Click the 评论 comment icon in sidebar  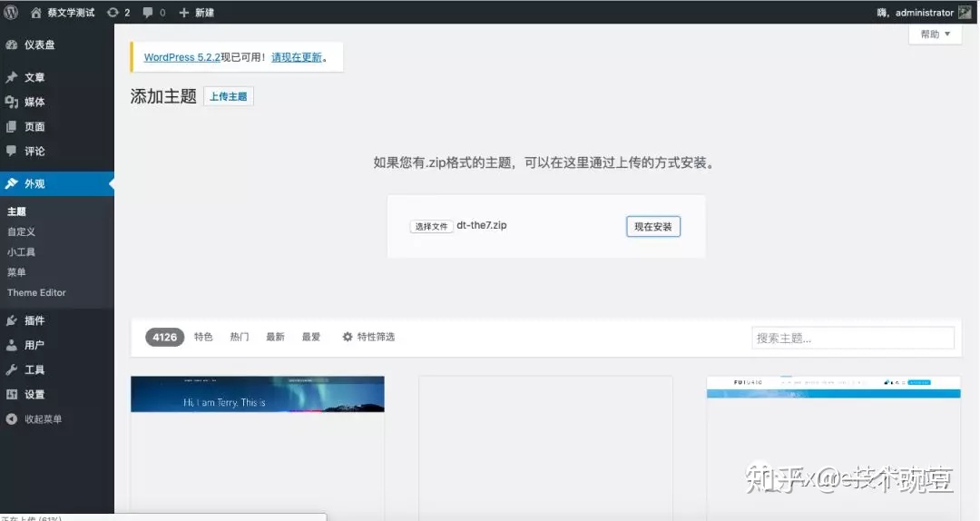[x=11, y=151]
